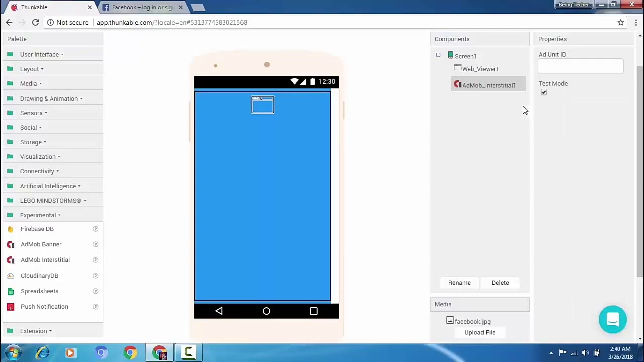Click the Spreadsheets component icon
The height and width of the screenshot is (362, 644).
(x=10, y=291)
